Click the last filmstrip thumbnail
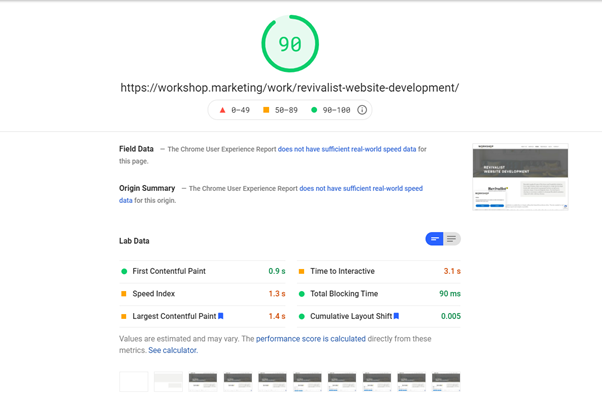 [446, 381]
